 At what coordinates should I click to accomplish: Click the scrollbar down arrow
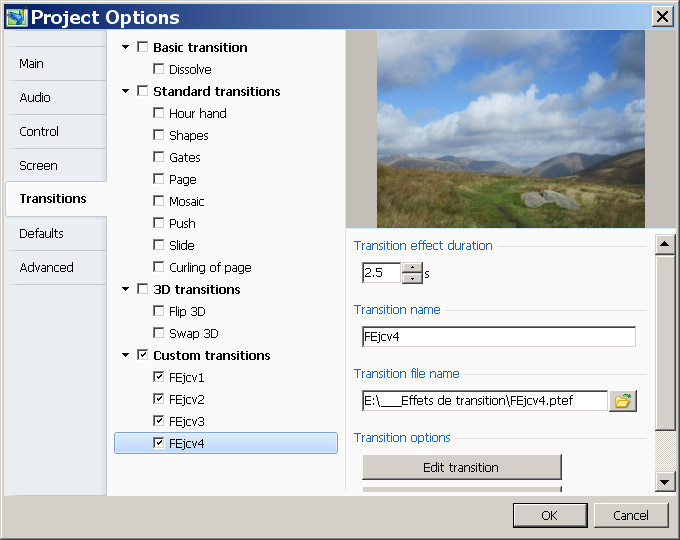coord(664,482)
